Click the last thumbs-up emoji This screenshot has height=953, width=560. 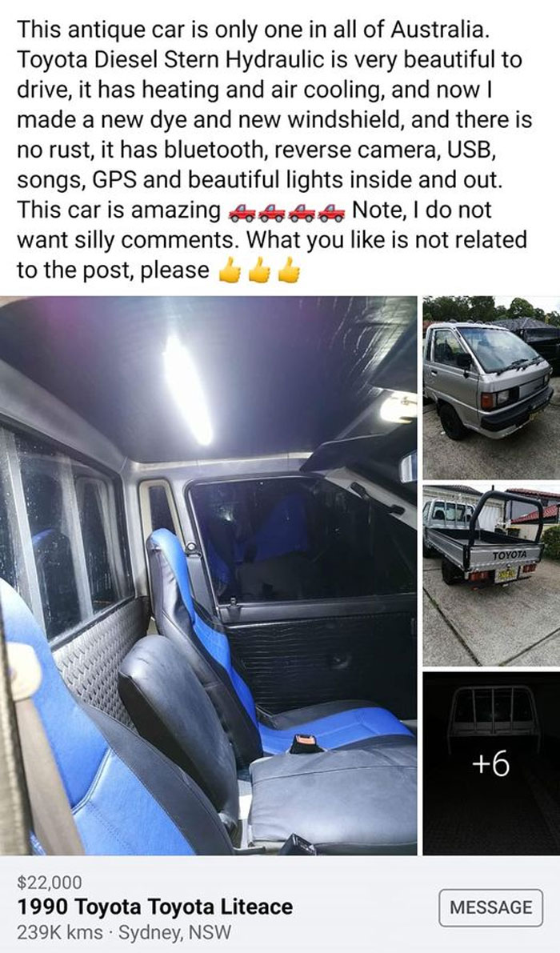289,270
